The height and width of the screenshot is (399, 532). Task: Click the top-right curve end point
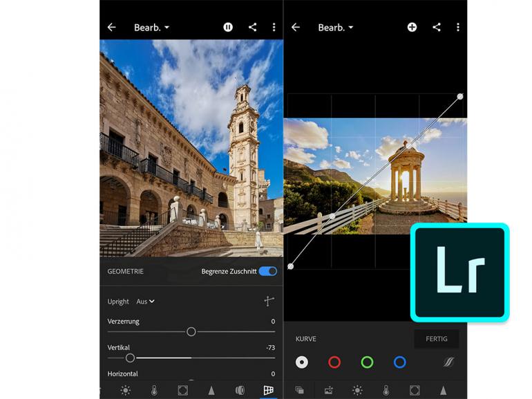pos(460,96)
